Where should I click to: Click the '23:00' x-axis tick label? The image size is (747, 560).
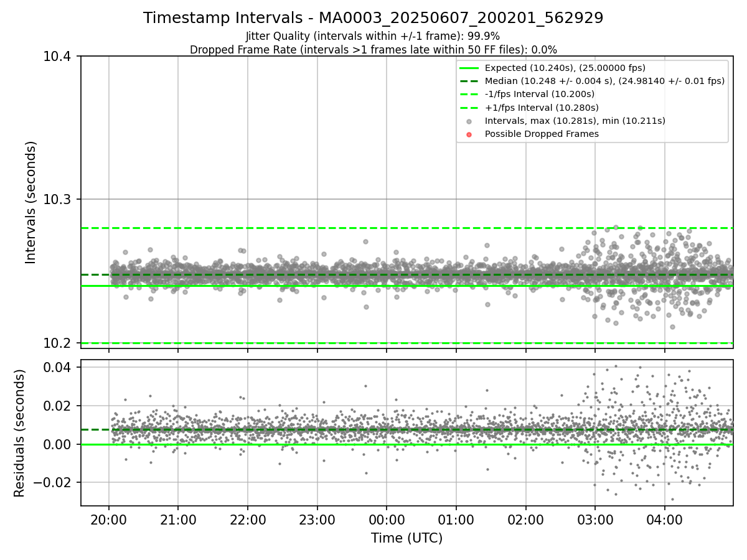click(x=317, y=520)
